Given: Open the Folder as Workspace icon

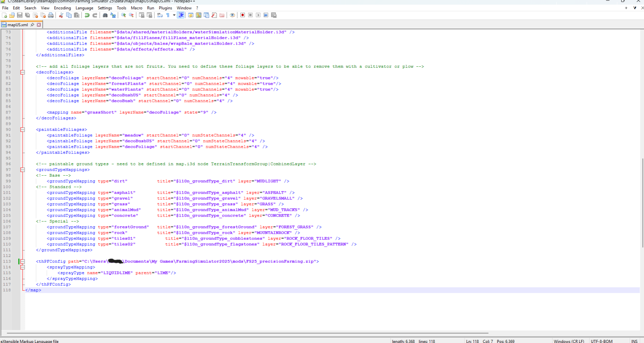Looking at the screenshot, I should (x=222, y=15).
